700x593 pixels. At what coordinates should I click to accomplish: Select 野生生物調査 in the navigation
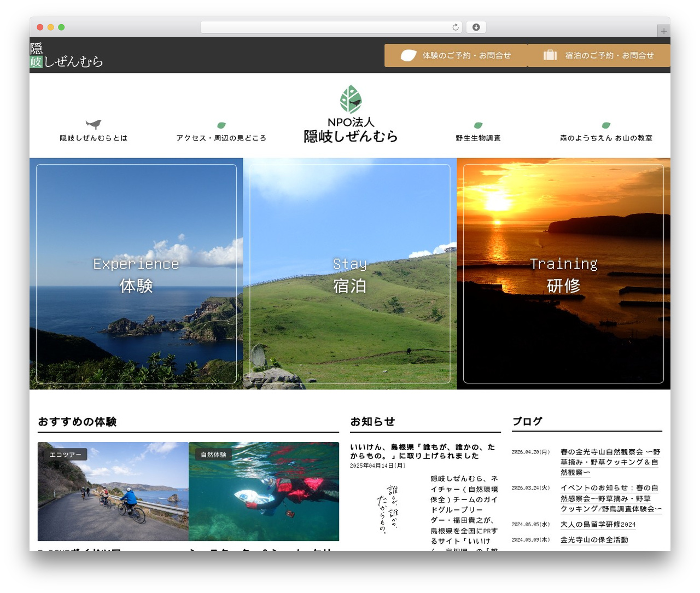tap(478, 138)
